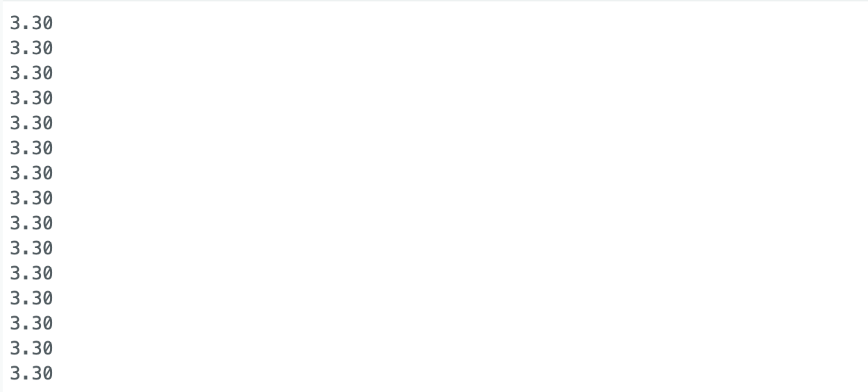Viewport: 868px width, 392px height.
Task: Click the first 3.30 output line
Action: 31,23
